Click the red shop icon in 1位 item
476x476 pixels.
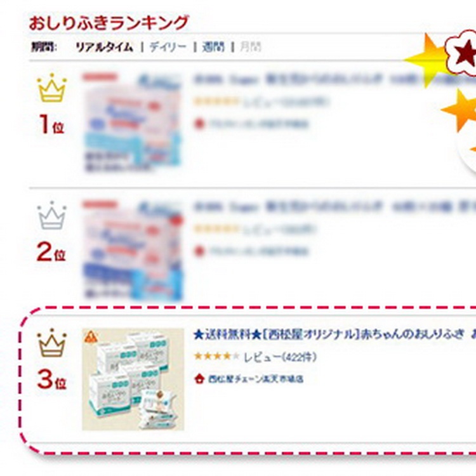pos(199,124)
